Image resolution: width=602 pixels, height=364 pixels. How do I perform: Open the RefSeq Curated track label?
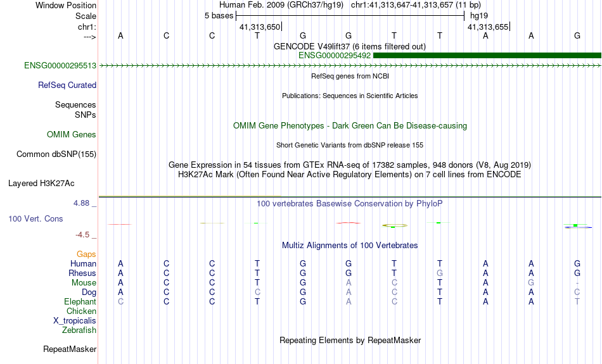pyautogui.click(x=67, y=85)
